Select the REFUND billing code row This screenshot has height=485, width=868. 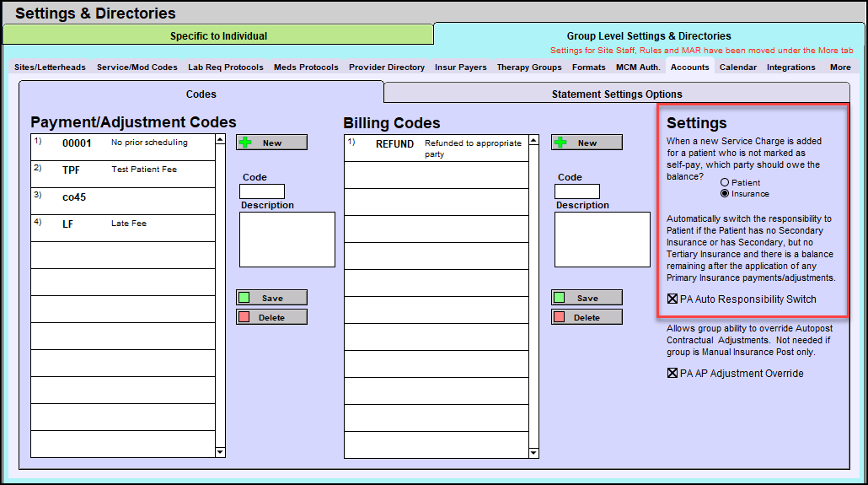pos(437,147)
